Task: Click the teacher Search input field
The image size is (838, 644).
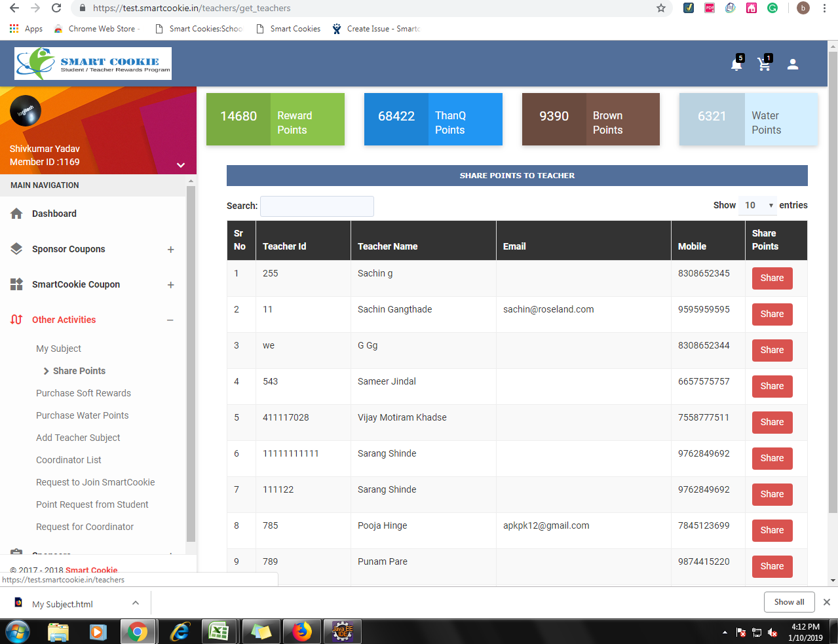Action: [x=317, y=206]
